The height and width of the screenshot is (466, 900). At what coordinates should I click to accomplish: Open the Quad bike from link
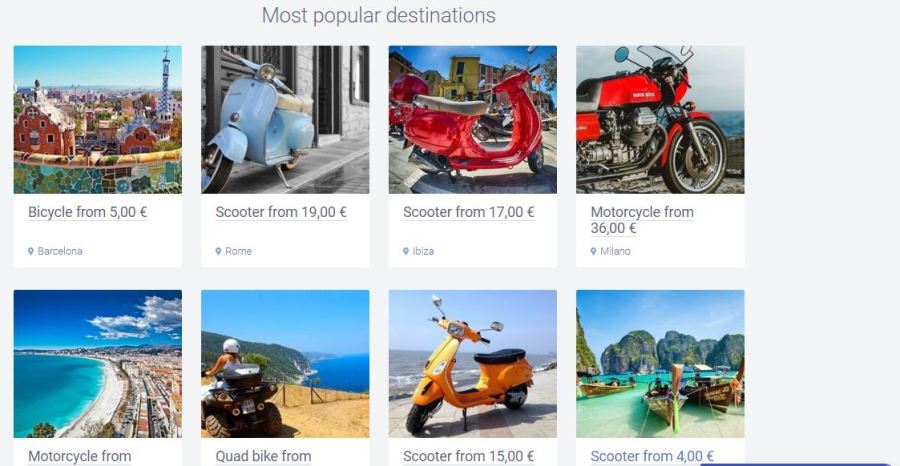[263, 457]
